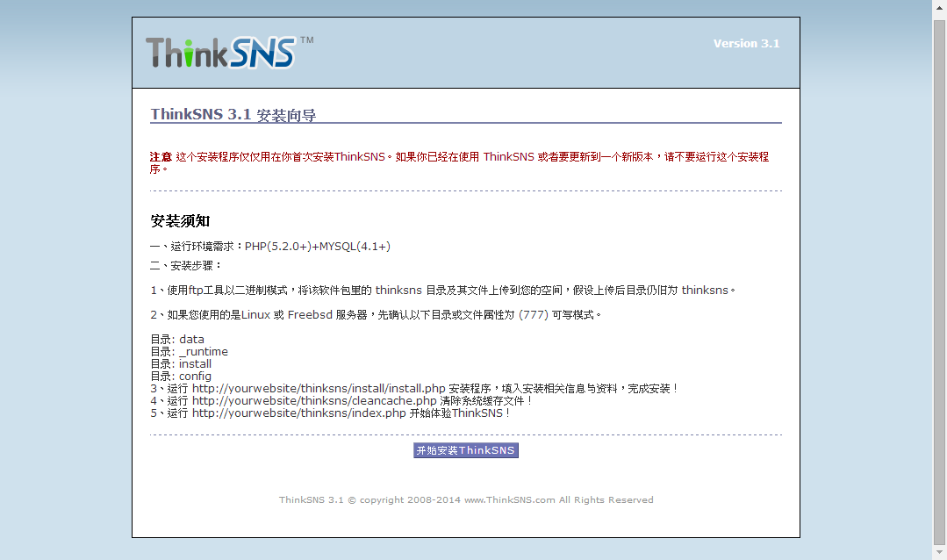Click the red 注意 warning label
Viewport: 947px width, 560px height.
click(161, 157)
